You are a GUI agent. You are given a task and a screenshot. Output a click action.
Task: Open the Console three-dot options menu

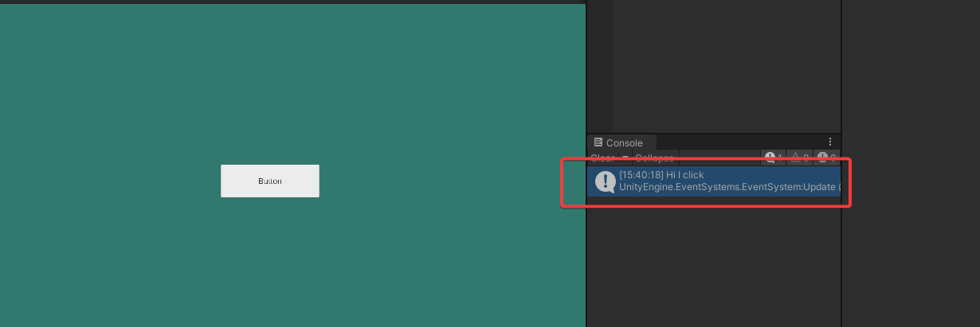(829, 142)
